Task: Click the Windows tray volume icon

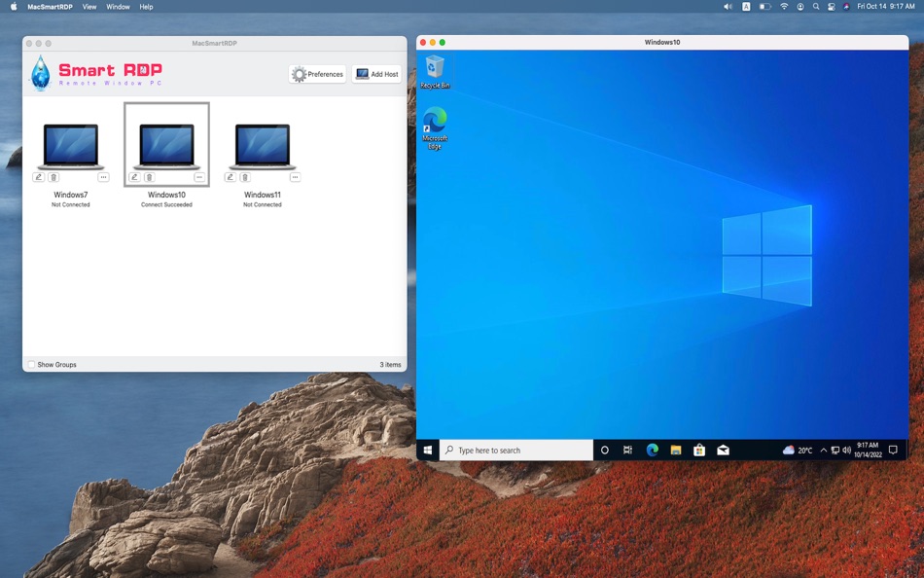Action: 847,450
